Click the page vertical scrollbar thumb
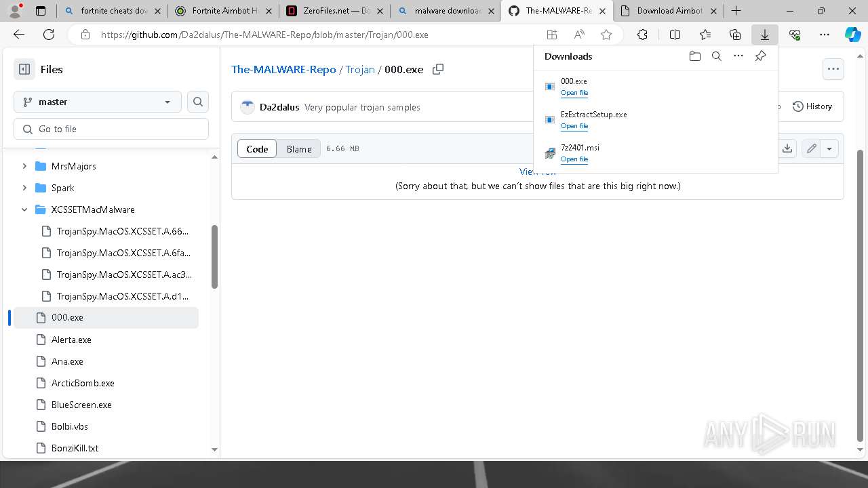The image size is (868, 488). point(861,296)
